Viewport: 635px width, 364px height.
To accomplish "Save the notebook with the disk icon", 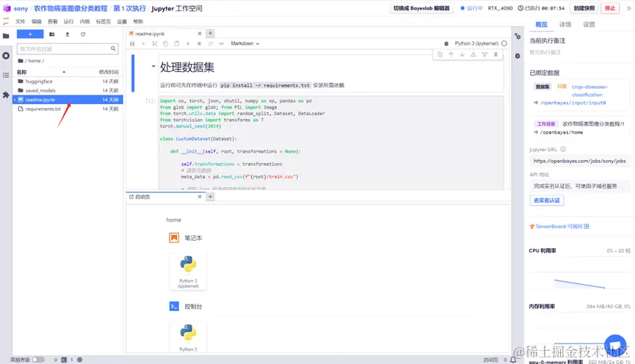I will click(x=132, y=44).
